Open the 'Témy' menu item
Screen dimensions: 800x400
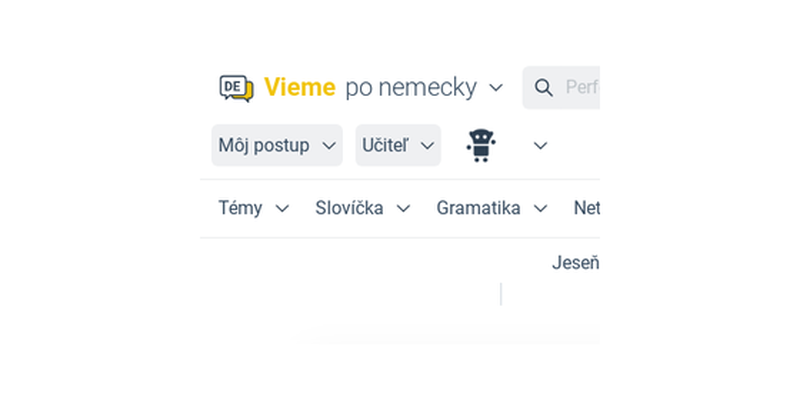(240, 208)
